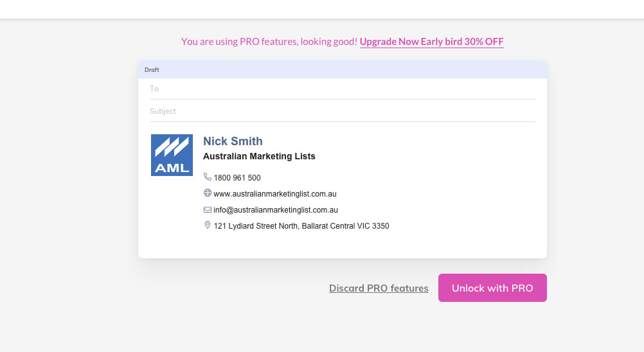This screenshot has width=644, height=352.
Task: Click the PRO features notice text
Action: point(269,42)
